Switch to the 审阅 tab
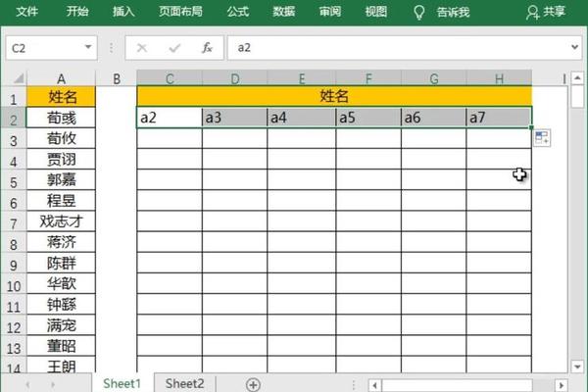The image size is (588, 392). click(330, 12)
